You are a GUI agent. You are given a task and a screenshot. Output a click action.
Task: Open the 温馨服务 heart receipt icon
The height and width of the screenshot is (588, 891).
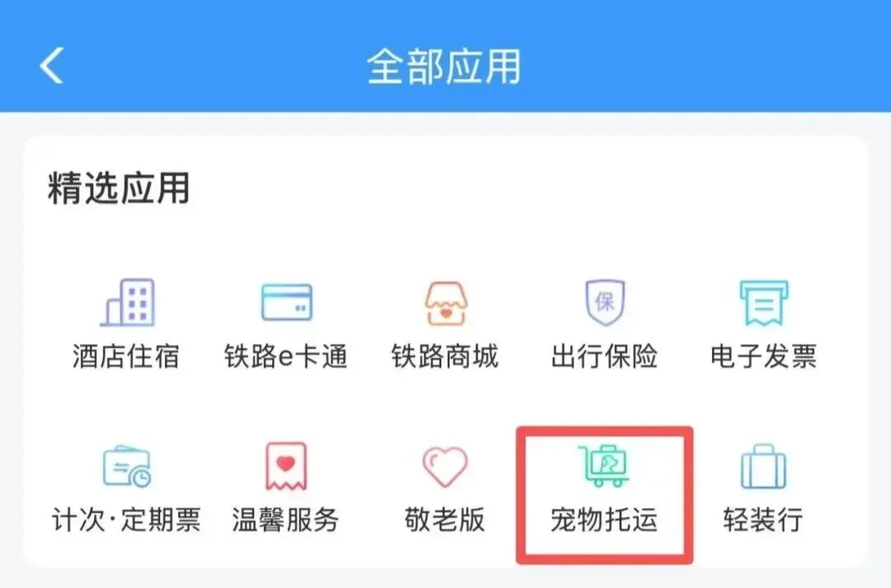286,467
